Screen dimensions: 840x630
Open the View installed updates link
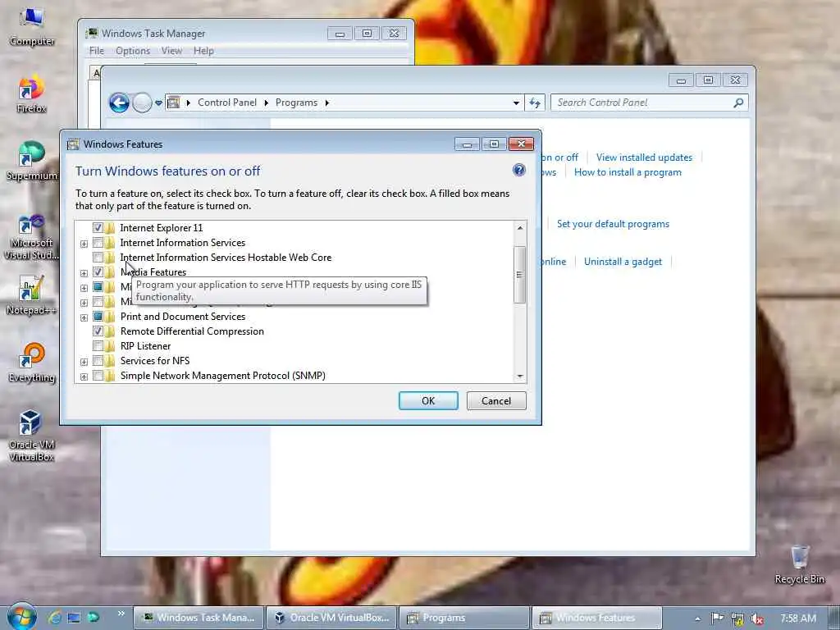tap(644, 157)
